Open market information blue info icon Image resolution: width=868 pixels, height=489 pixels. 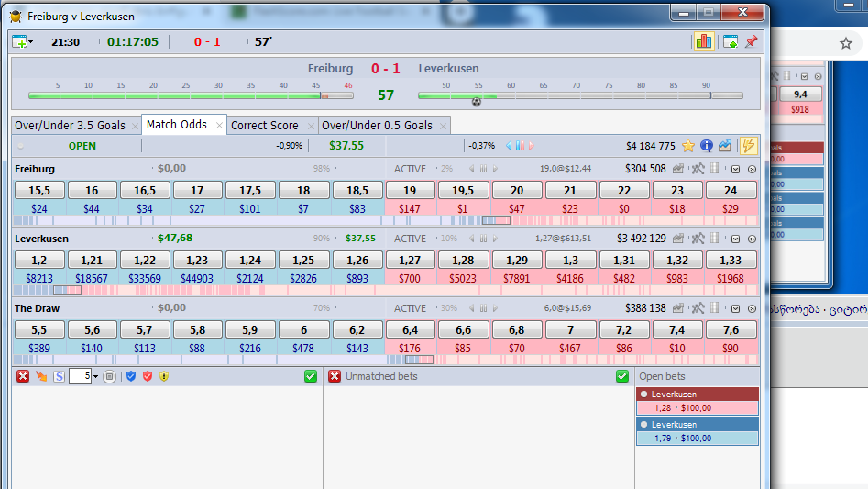707,146
